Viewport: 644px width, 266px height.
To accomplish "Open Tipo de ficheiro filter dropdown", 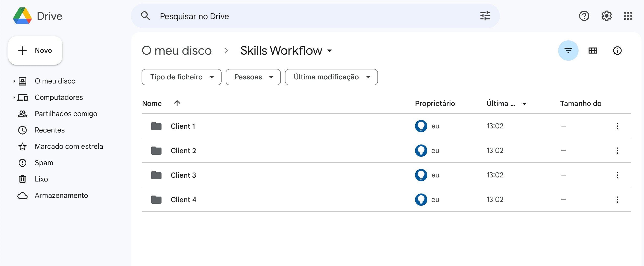I will coord(181,77).
